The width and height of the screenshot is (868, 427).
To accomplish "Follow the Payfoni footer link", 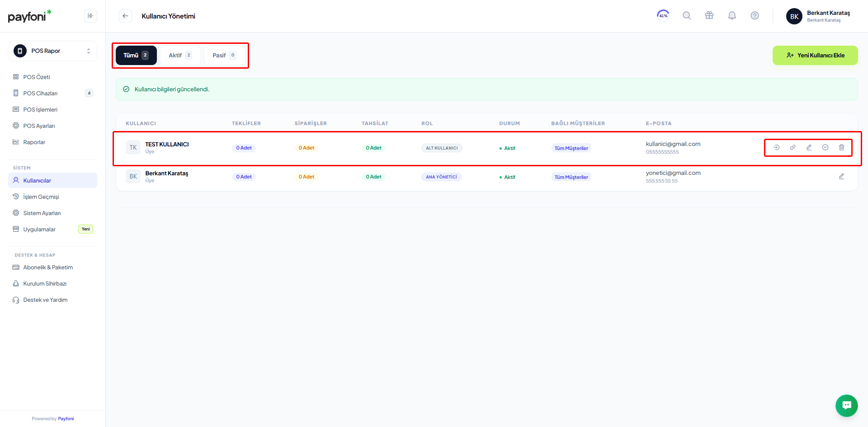I will pos(66,419).
